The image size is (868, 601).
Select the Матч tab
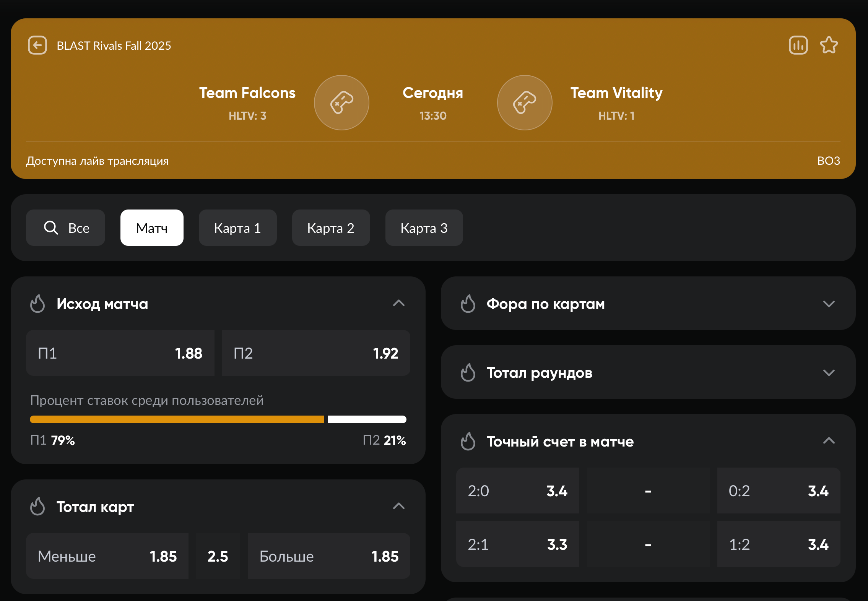tap(152, 228)
